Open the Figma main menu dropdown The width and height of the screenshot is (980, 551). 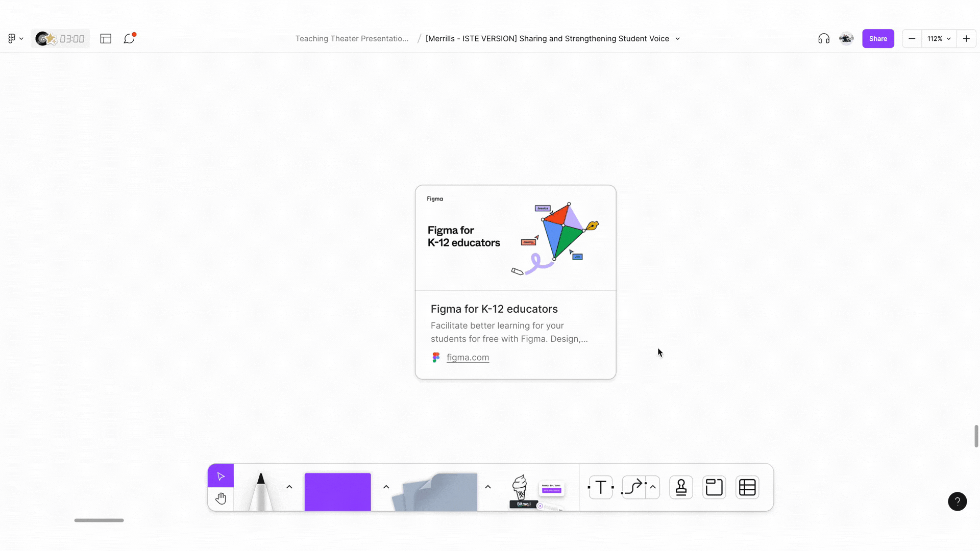pos(15,38)
